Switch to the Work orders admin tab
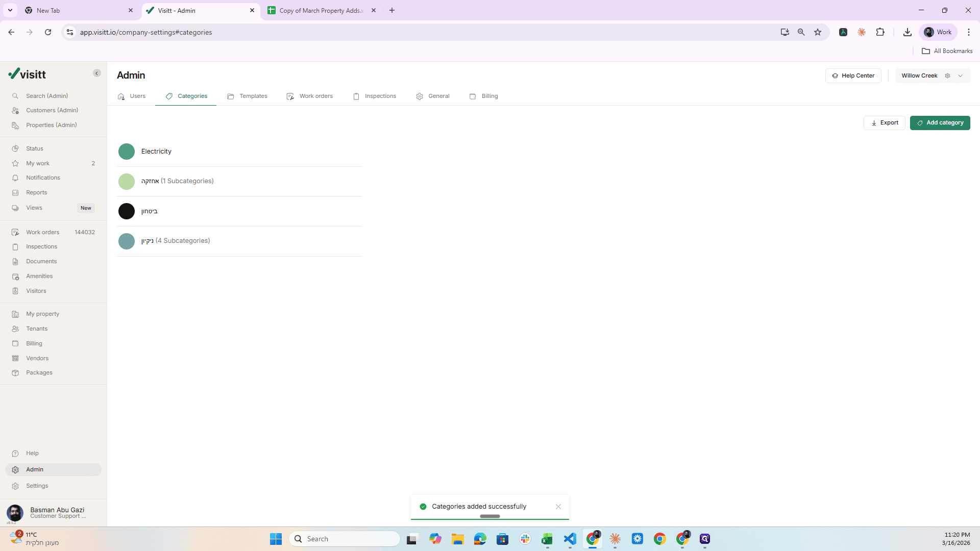This screenshot has width=980, height=551. (310, 96)
